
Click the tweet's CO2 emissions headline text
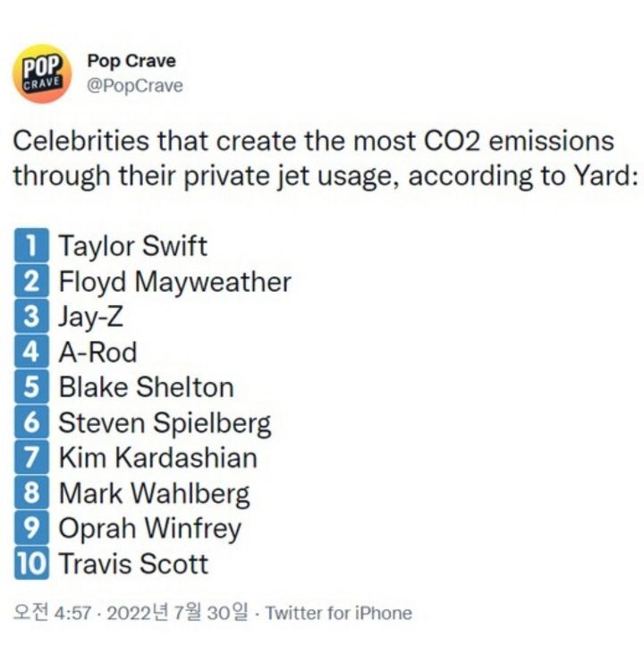point(322,158)
